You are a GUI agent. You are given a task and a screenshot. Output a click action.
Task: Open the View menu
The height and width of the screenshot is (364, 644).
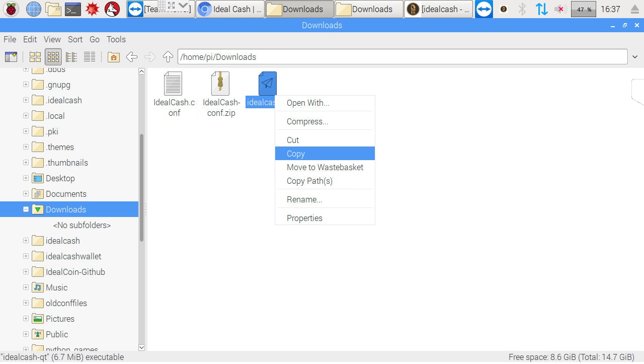[x=52, y=39]
